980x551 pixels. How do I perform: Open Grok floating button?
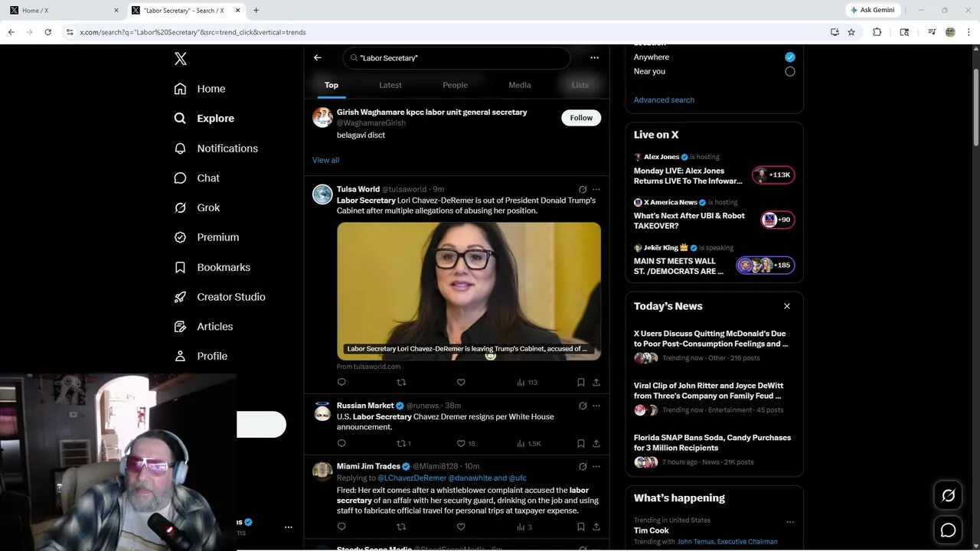click(948, 496)
